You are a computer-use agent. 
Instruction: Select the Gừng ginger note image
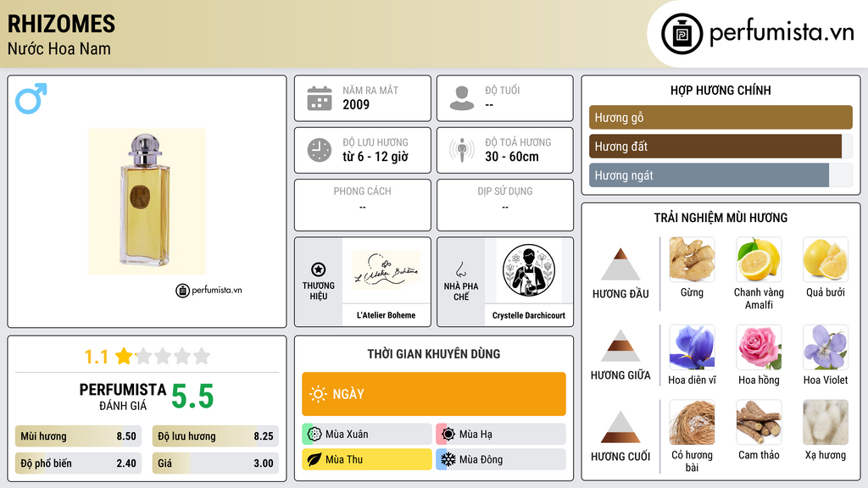point(692,259)
